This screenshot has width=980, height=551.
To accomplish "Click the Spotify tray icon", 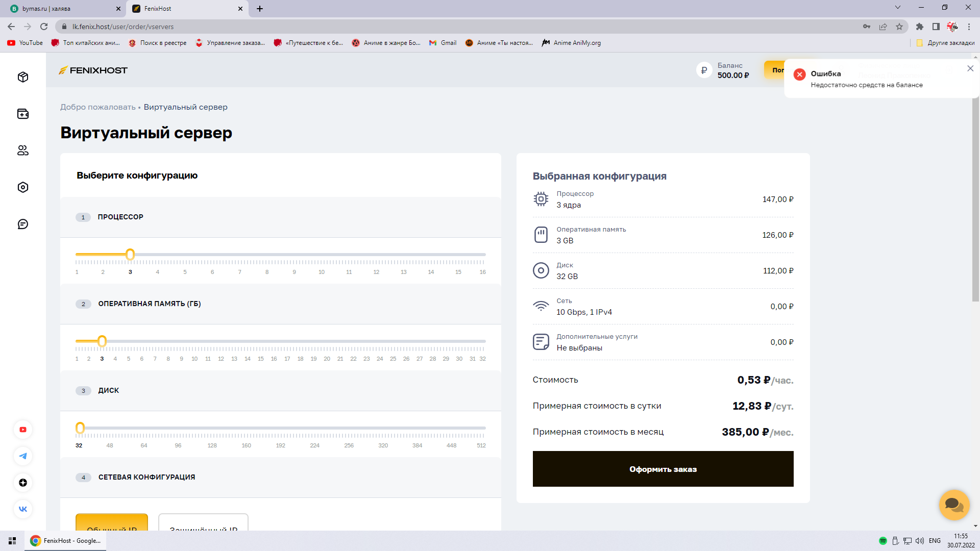I will click(883, 541).
